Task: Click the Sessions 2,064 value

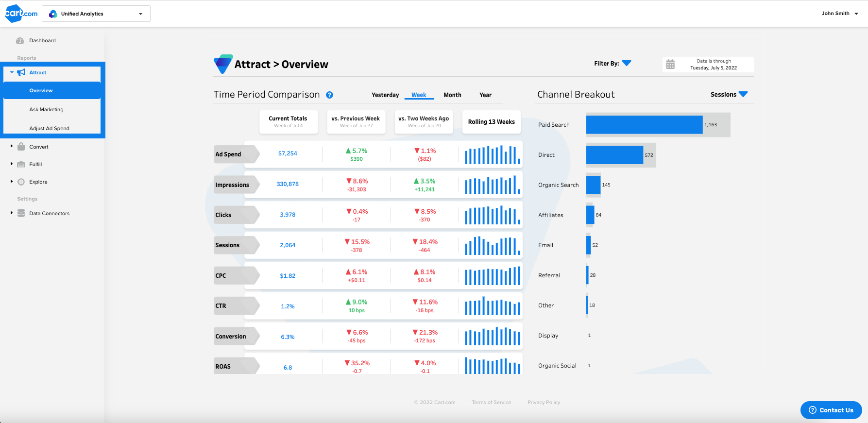Action: pos(288,245)
